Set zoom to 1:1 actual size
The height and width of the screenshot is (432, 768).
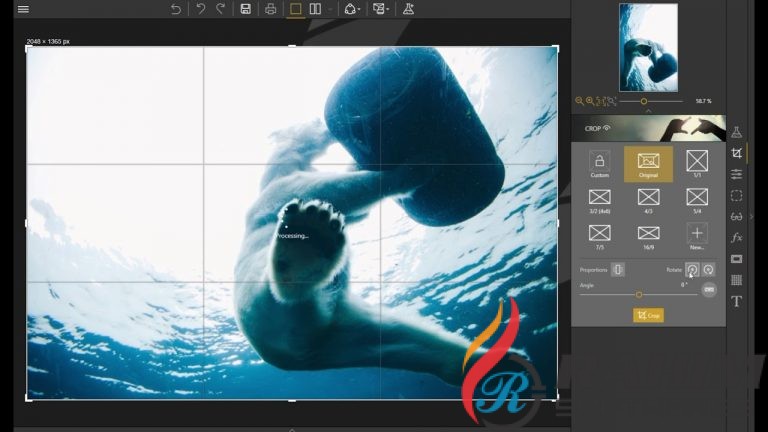point(600,101)
